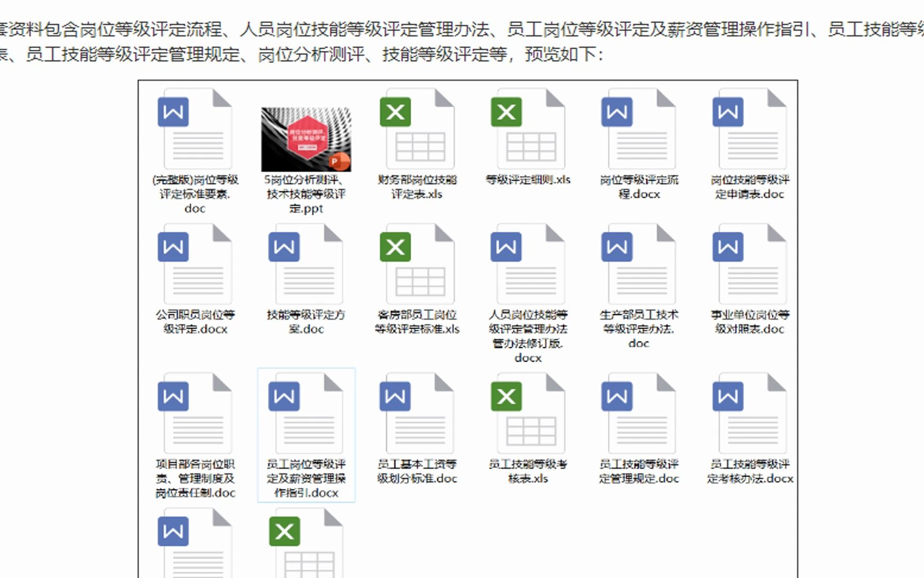Viewport: 924px width, 578px height.
Task: Click the file name 事业单位岗位等级对照表.doc
Action: pyautogui.click(x=750, y=322)
